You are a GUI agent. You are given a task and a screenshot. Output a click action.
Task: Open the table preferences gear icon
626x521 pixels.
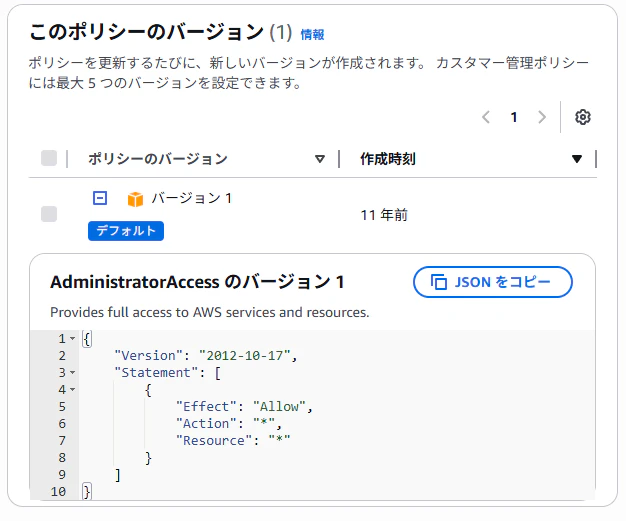(x=582, y=117)
